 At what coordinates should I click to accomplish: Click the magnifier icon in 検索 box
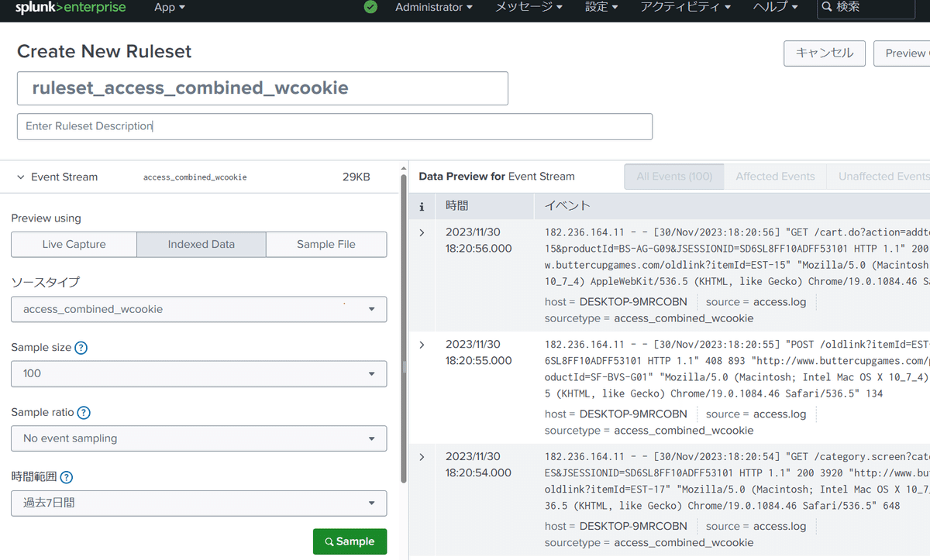click(x=827, y=7)
